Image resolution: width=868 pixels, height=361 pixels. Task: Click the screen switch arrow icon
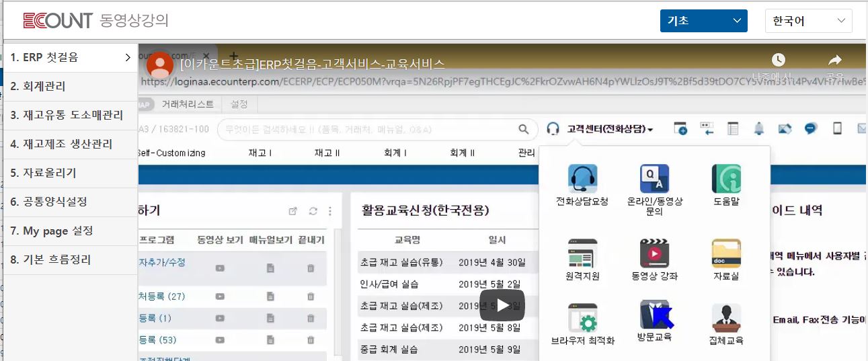(707, 128)
